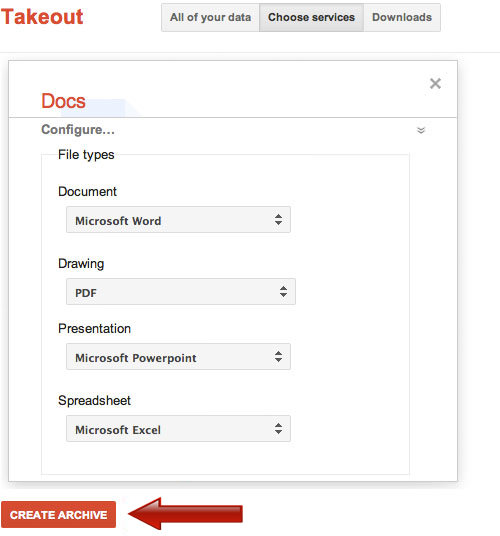Switch to All of your data tab
Viewport: 500px width, 536px height.
[x=211, y=17]
